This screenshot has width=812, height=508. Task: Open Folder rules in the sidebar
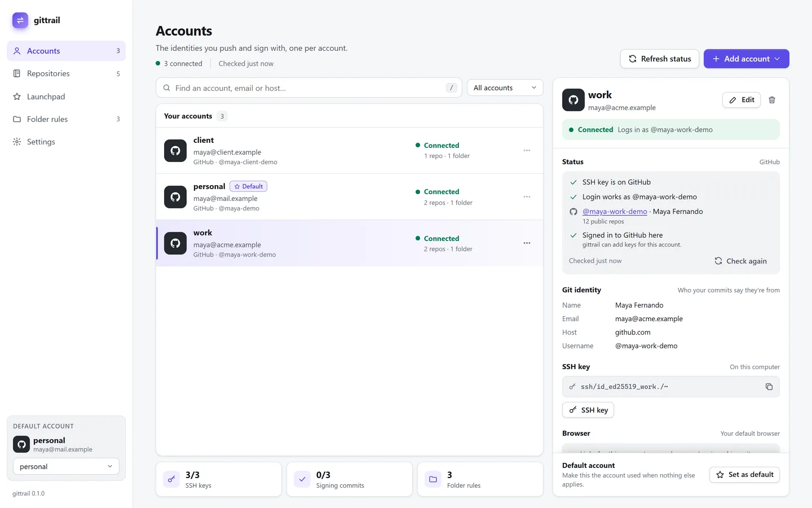point(66,119)
